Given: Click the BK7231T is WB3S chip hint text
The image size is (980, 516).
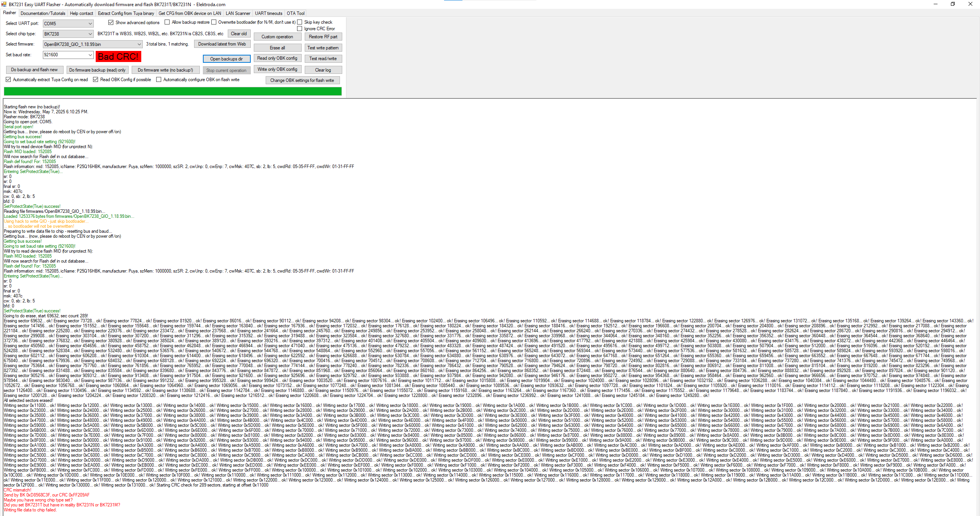Looking at the screenshot, I should pyautogui.click(x=160, y=34).
